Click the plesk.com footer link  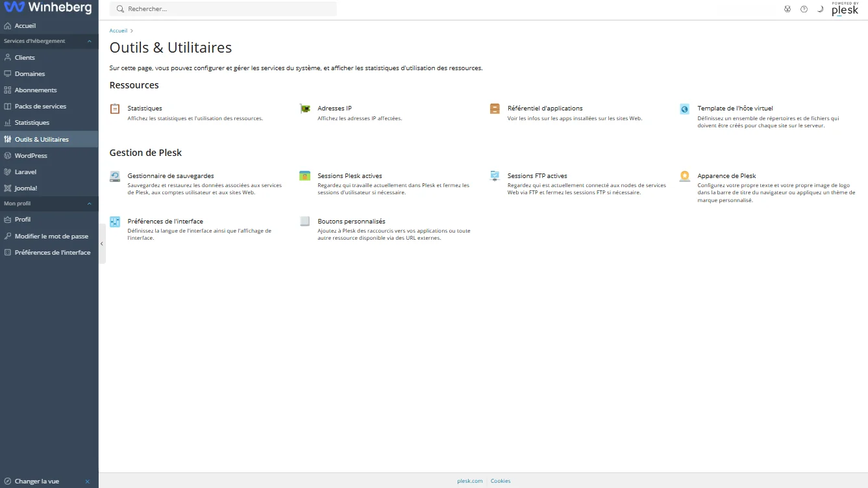pos(470,481)
